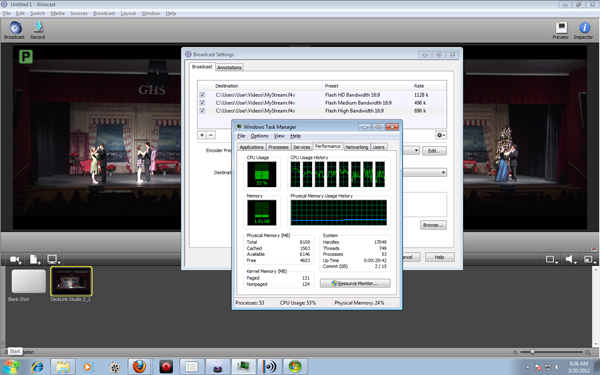The image size is (600, 375).
Task: Click the Resource Monitor button
Action: coord(355,283)
